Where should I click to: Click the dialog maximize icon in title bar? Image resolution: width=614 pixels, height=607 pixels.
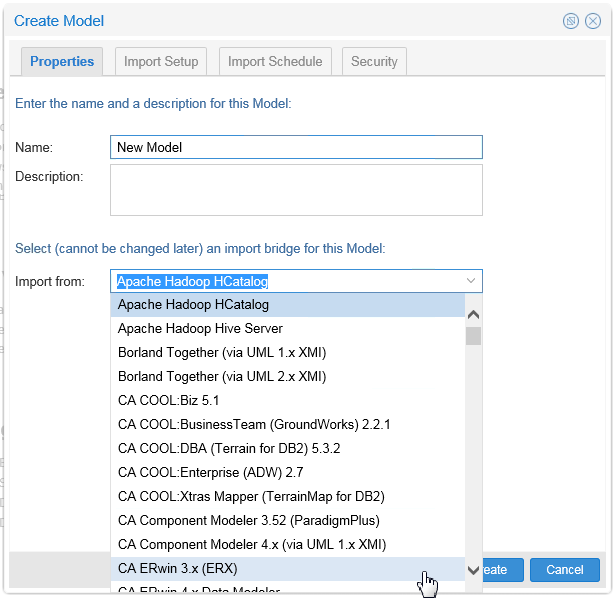[571, 21]
